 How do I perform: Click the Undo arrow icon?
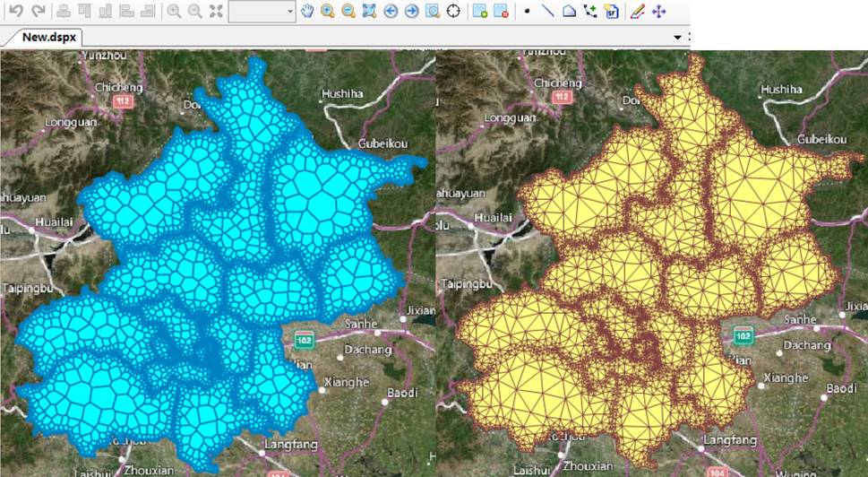coord(15,12)
